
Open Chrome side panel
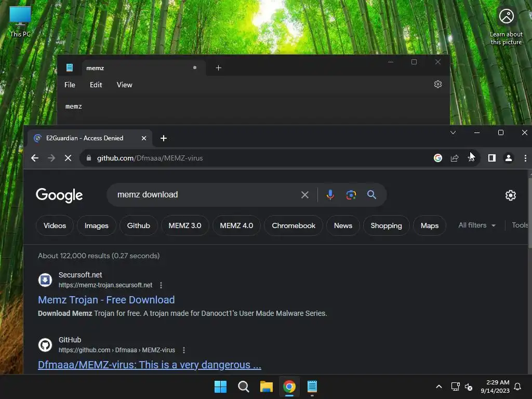click(491, 158)
